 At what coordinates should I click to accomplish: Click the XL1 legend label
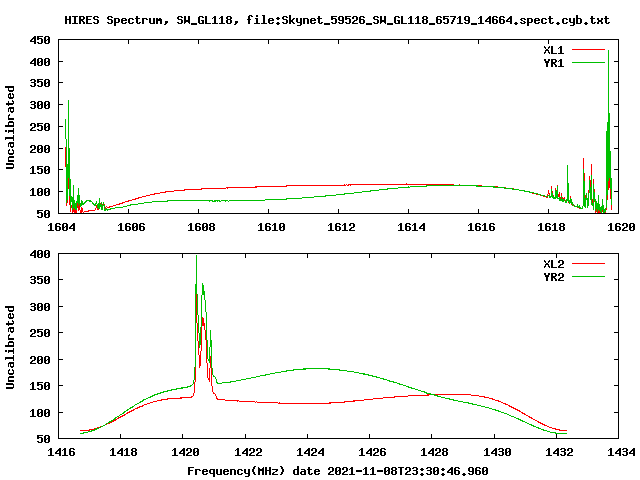pos(553,50)
